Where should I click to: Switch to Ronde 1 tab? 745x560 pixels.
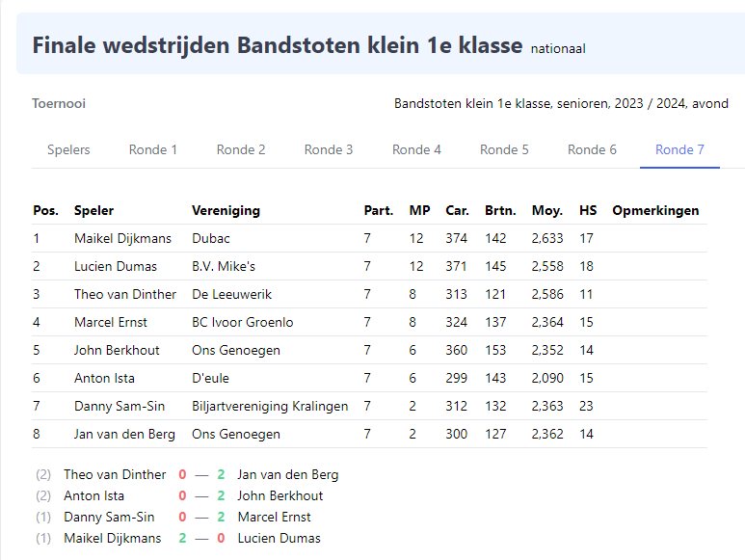pos(153,149)
